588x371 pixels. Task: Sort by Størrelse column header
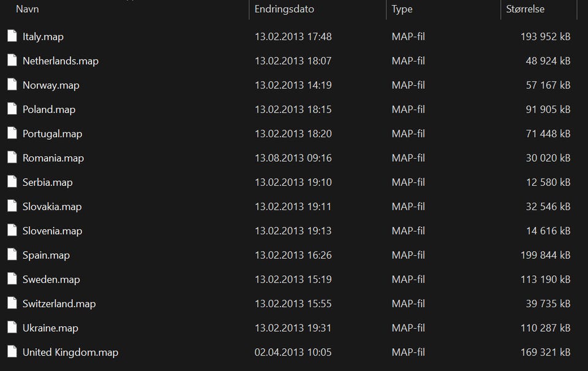tap(525, 9)
